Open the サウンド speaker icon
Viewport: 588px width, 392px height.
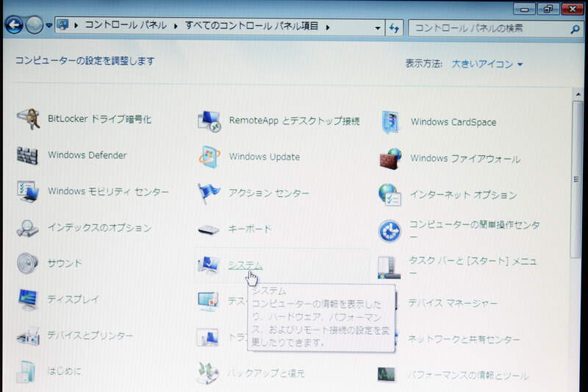[28, 263]
